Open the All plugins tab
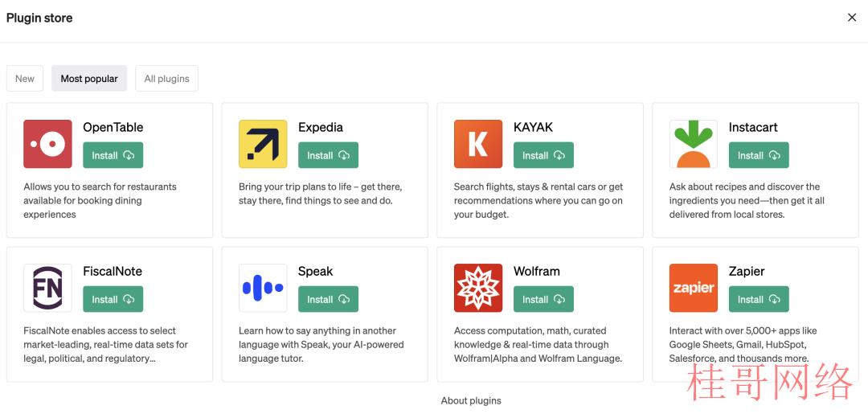This screenshot has height=414, width=868. click(x=166, y=79)
